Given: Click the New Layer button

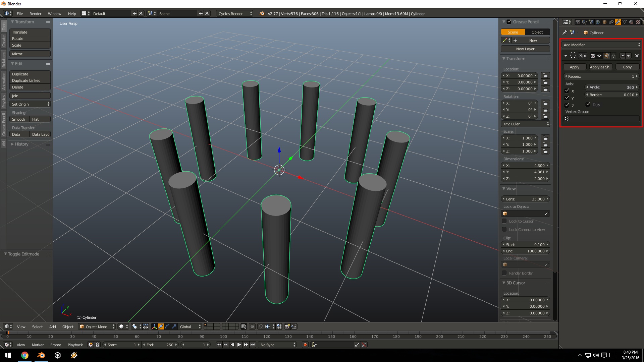Looking at the screenshot, I should pyautogui.click(x=525, y=49).
